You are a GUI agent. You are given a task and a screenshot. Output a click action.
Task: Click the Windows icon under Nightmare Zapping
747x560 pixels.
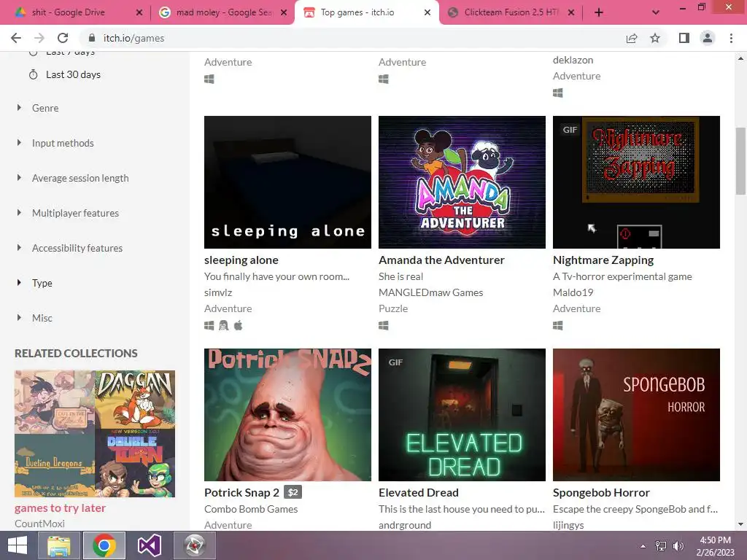click(x=558, y=325)
